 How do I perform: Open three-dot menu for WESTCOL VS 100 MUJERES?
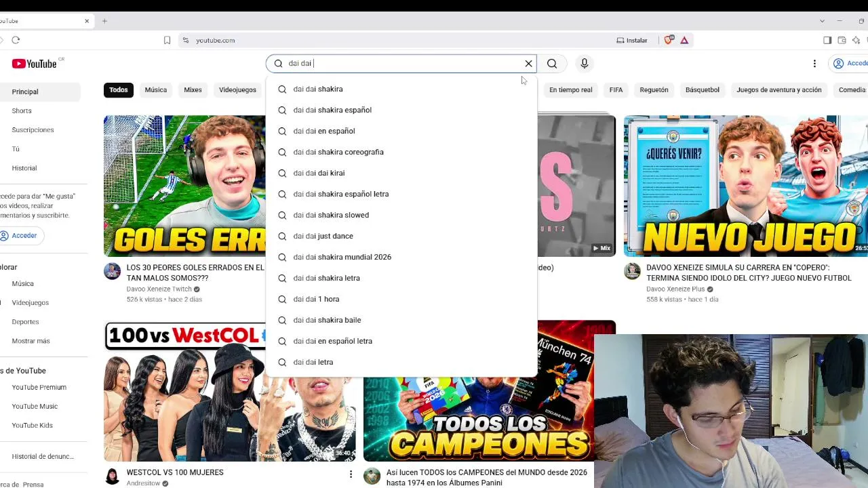[x=351, y=474]
